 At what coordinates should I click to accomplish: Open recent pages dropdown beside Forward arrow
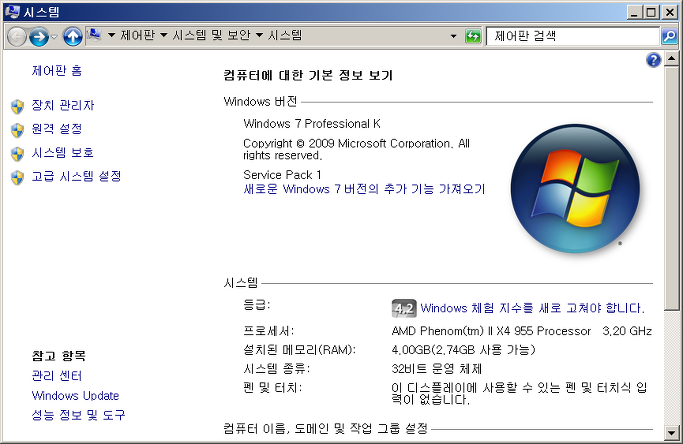(54, 37)
